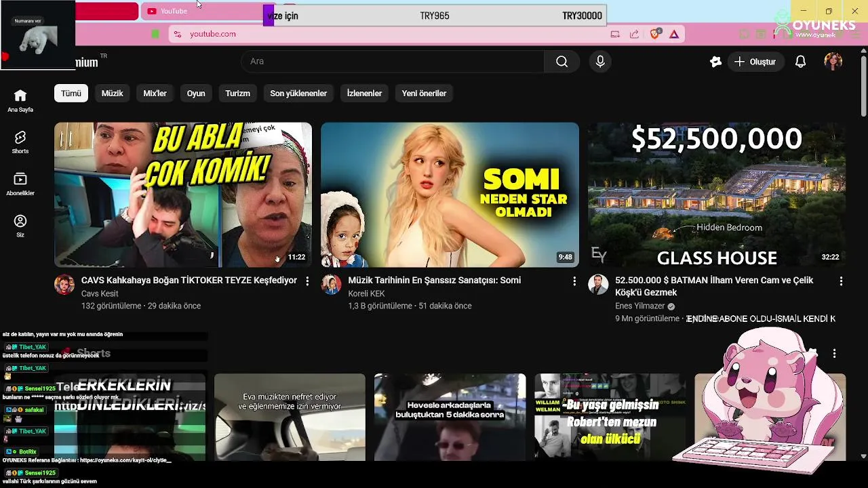Play SOMI NEDEN STAR OLMADI thumbnail
Screen dimensions: 868x488
(450, 195)
